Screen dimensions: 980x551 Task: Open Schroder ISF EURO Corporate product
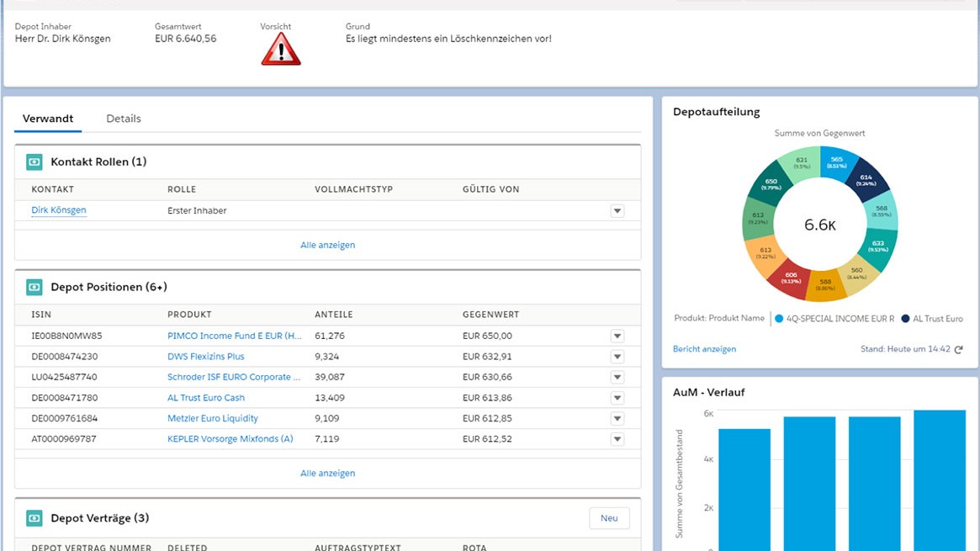234,377
